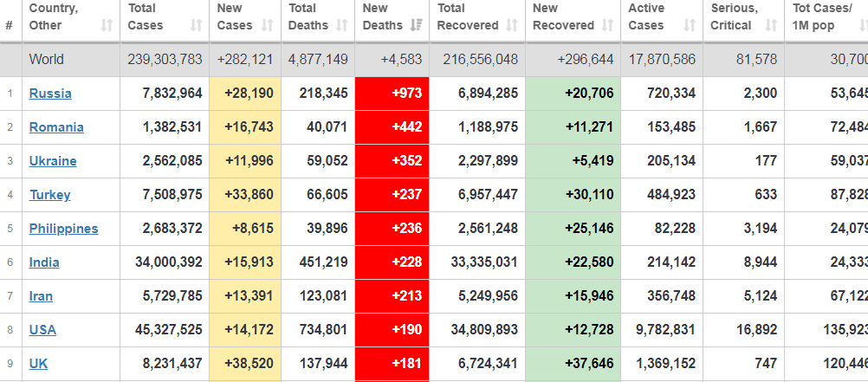Viewport: 868px width, 382px height.
Task: Select USA total deaths '734,801'
Action: click(324, 329)
